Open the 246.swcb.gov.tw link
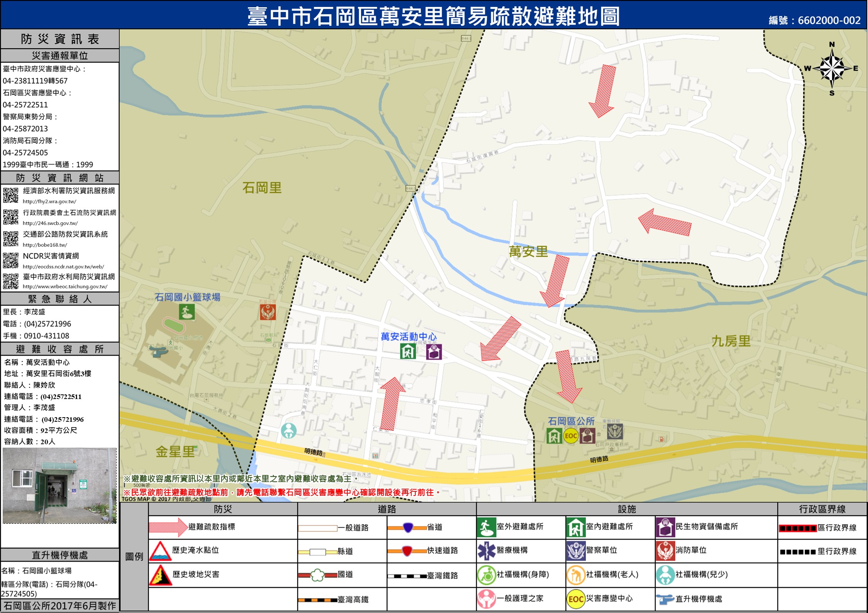Image resolution: width=868 pixels, height=613 pixels. coord(50,223)
